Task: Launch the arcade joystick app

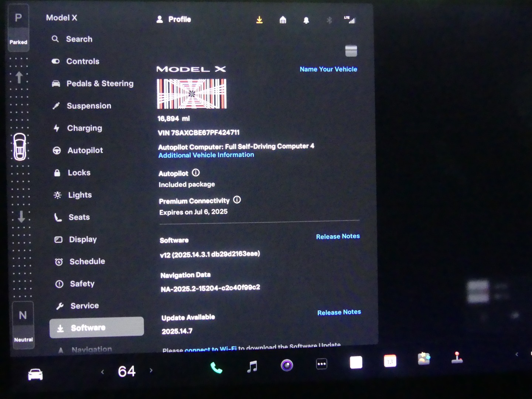Action: [x=457, y=358]
